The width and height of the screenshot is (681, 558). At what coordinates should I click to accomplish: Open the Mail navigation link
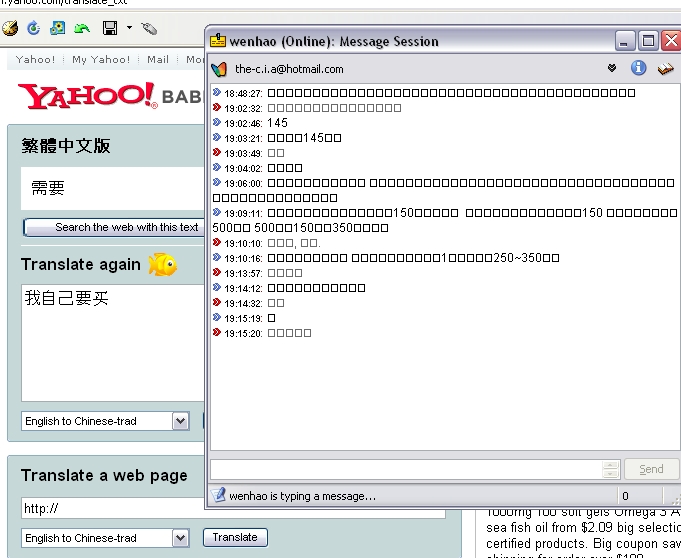tap(158, 59)
